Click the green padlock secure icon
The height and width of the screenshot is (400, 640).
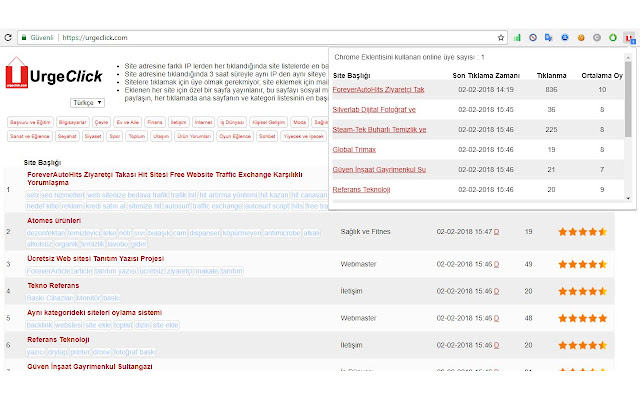tap(24, 38)
